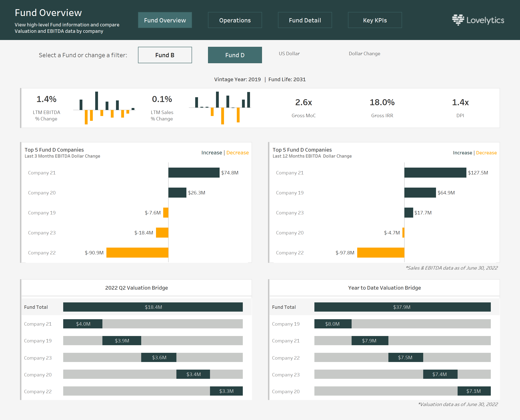Open the Key KPIs tab

pos(375,20)
